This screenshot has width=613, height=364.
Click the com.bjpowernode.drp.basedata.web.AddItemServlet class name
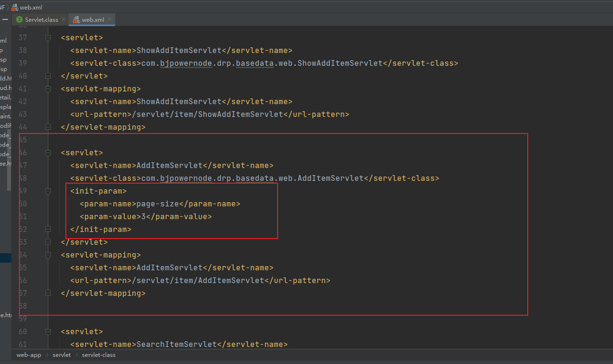pos(252,178)
